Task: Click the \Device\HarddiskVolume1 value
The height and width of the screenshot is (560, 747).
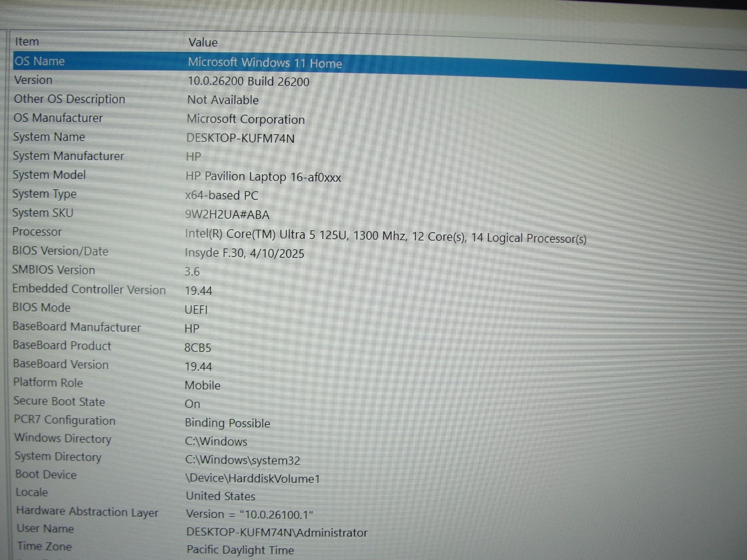Action: click(x=253, y=478)
